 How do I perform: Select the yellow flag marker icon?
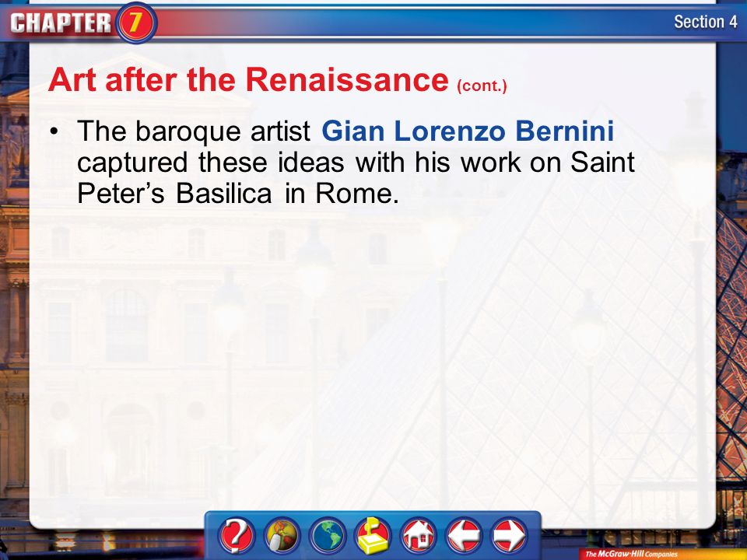373,535
